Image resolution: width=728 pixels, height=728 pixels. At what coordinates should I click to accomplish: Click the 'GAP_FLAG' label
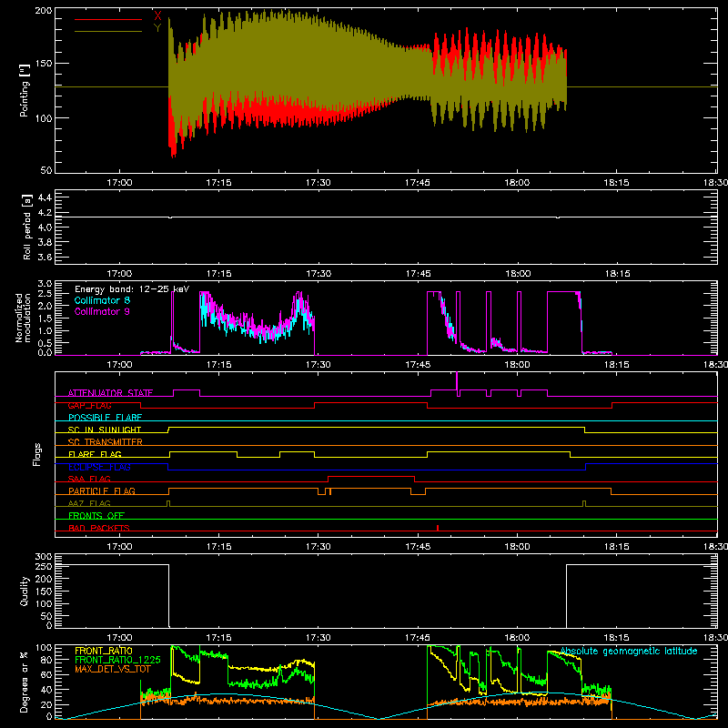89,405
